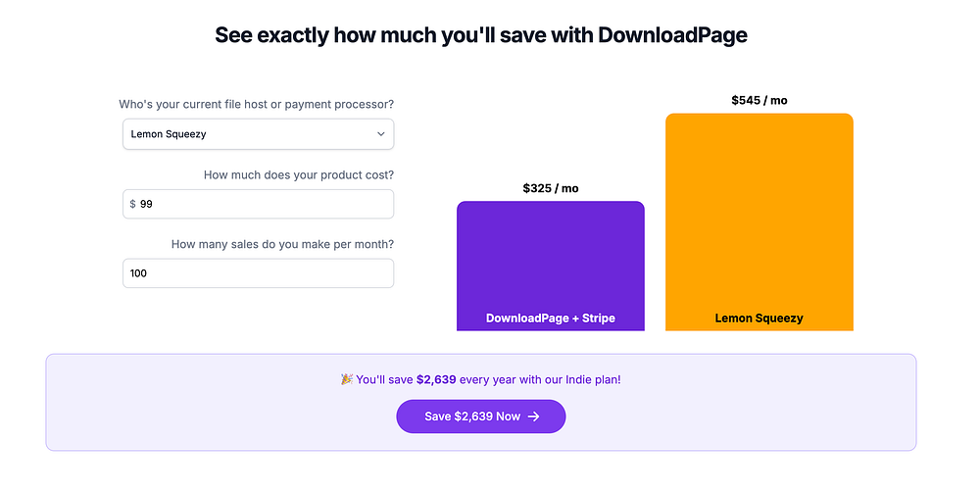Screen dimensions: 980x490
Task: Click the monthly sales field showing 100
Action: [258, 273]
